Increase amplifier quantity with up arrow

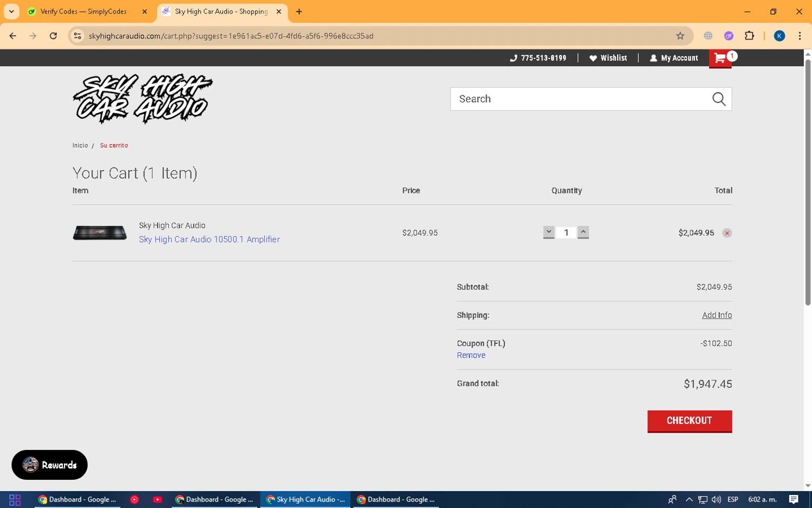pyautogui.click(x=583, y=232)
